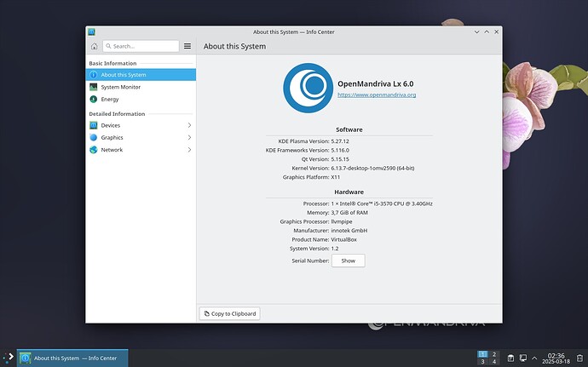Open the openmandriva.org website link
Image resolution: width=588 pixels, height=367 pixels.
(377, 95)
